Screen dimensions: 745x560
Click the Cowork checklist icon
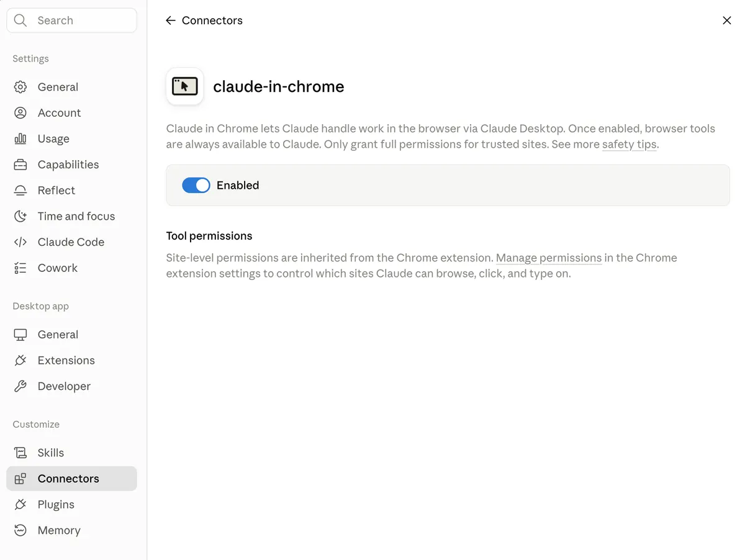tap(20, 268)
